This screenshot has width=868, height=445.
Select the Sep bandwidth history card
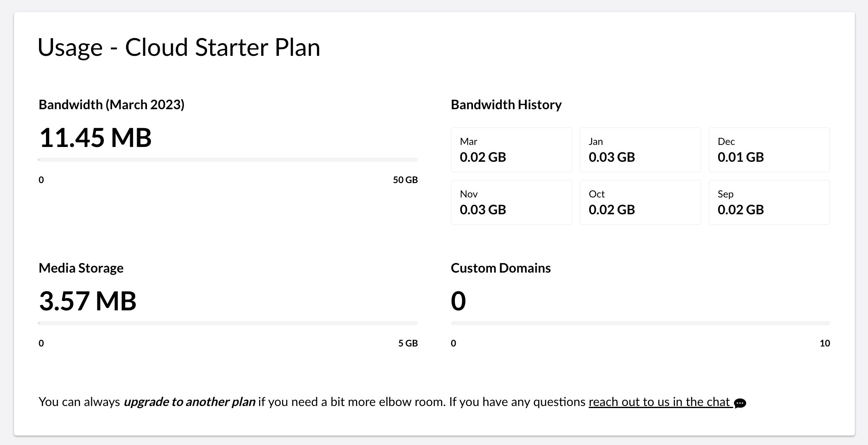pos(769,202)
